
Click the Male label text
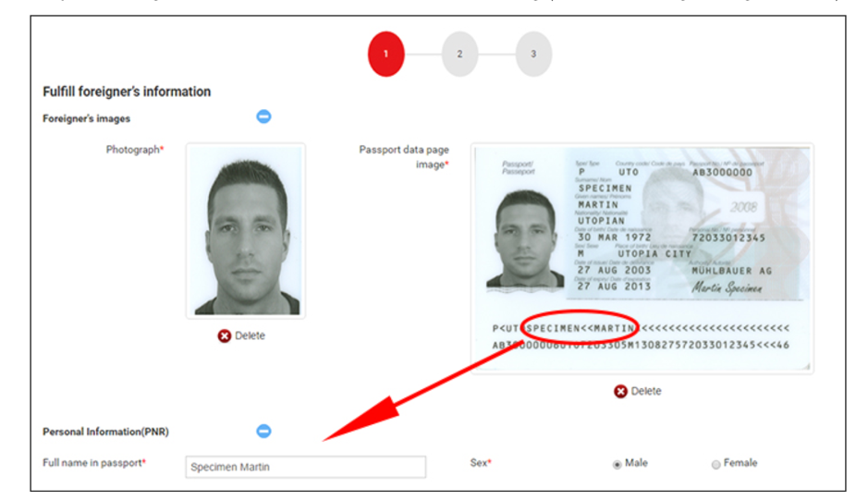[636, 463]
